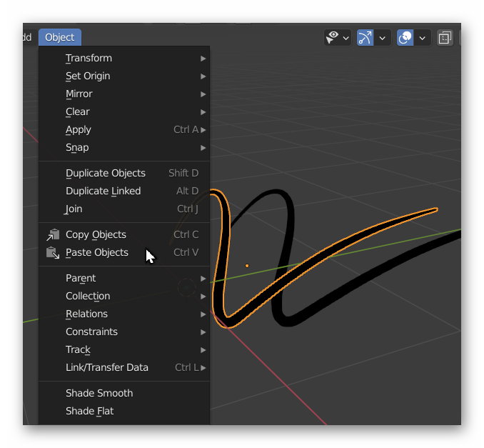Toggle the Show Overlays button
Screen dimensions: 484x448
point(405,38)
